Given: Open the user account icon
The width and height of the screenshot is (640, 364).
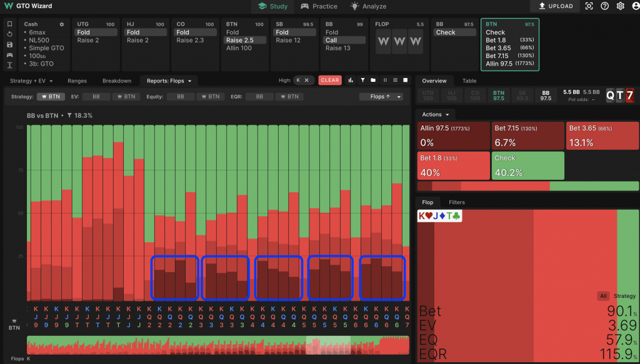Looking at the screenshot, I should 635,6.
